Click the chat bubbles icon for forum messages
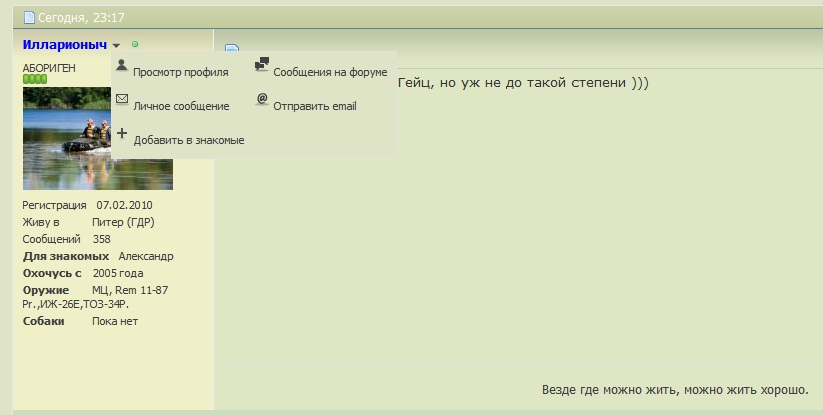Image resolution: width=823 pixels, height=415 pixels. [x=262, y=65]
